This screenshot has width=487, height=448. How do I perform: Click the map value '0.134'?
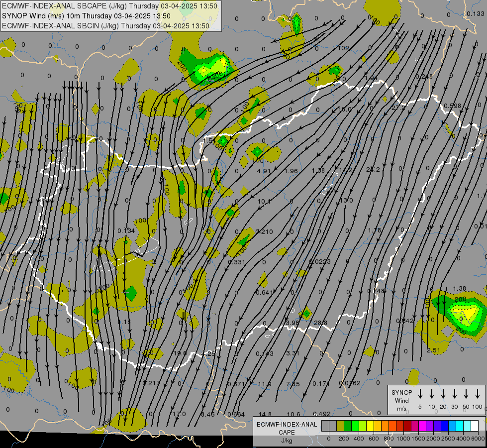pos(126,230)
